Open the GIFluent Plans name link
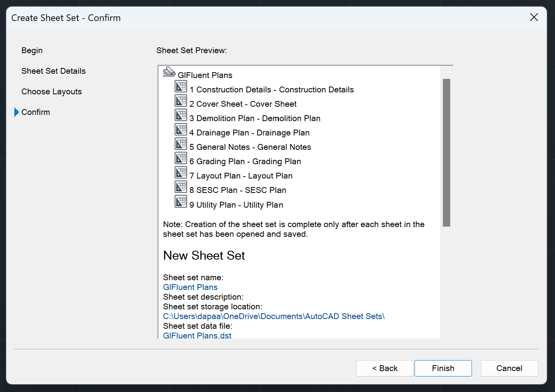The height and width of the screenshot is (392, 555). pyautogui.click(x=190, y=287)
